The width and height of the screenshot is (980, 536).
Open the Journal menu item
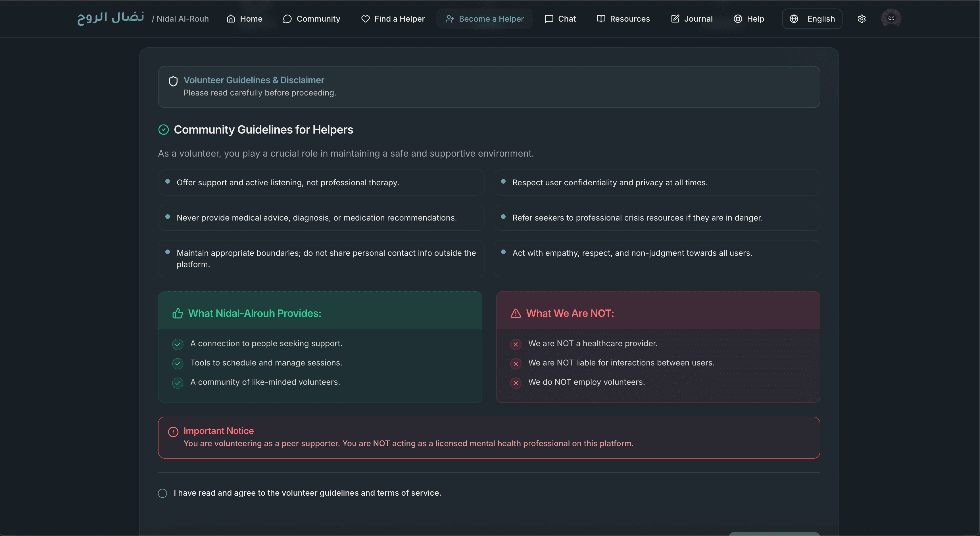(x=692, y=19)
